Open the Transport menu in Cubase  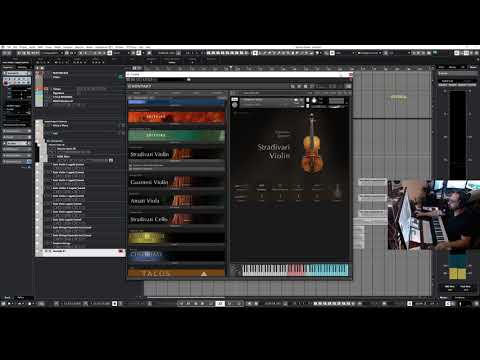tap(68, 47)
